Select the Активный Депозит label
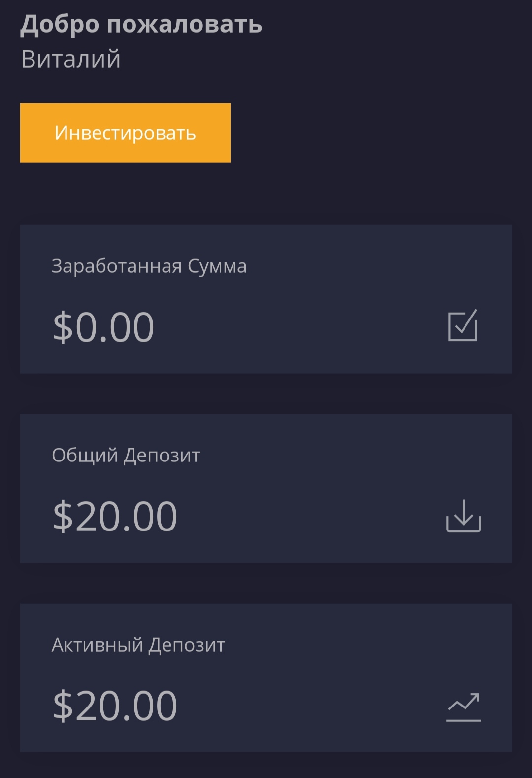 coord(138,645)
